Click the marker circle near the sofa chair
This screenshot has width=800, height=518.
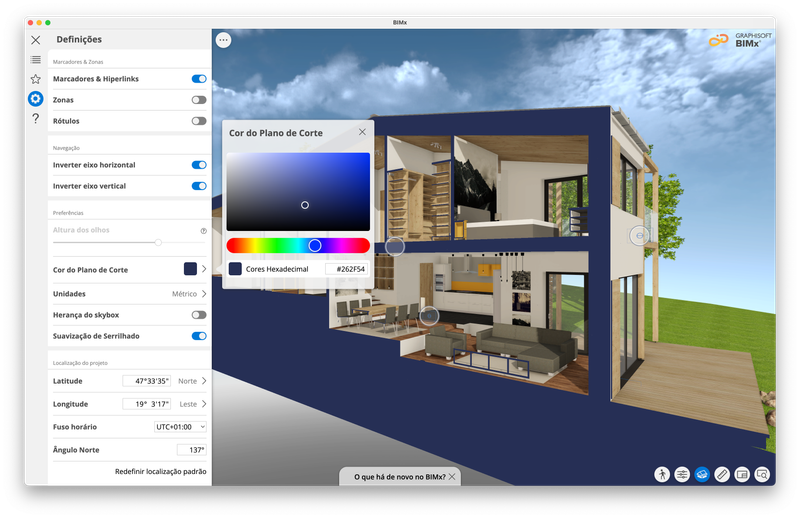click(x=429, y=316)
